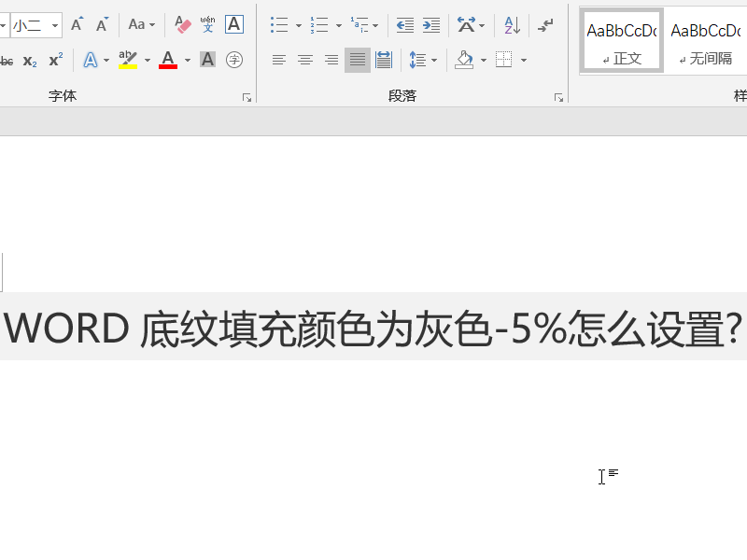Open the Change Case Aa dropdown
The height and width of the screenshot is (560, 747).
pyautogui.click(x=142, y=24)
